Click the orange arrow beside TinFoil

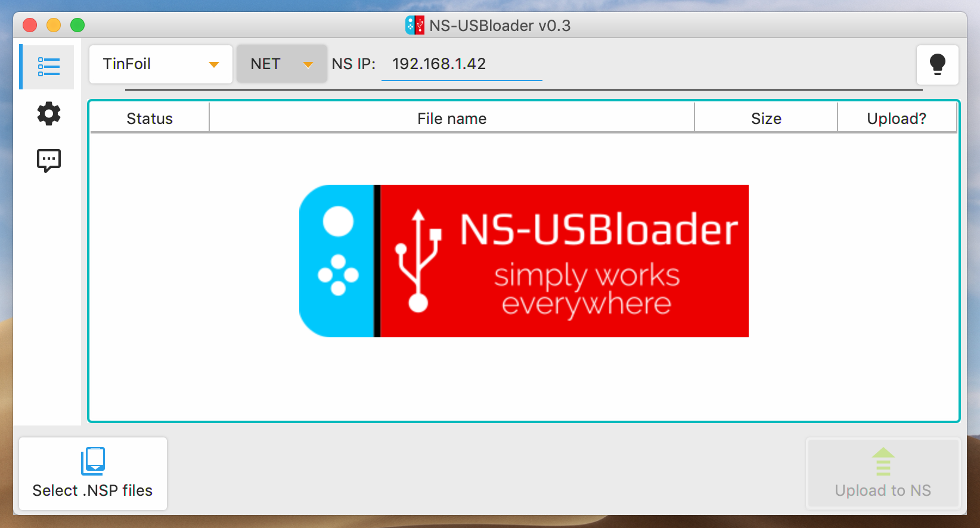click(214, 64)
